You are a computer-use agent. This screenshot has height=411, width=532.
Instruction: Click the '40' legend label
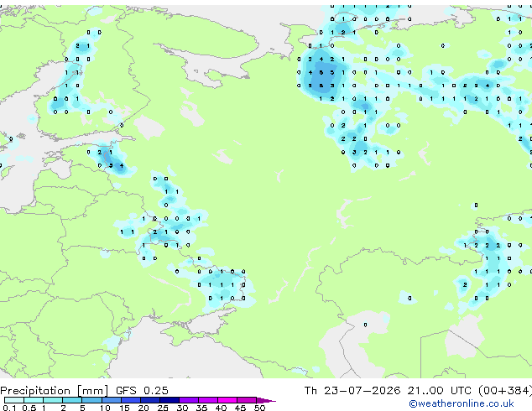point(221,408)
